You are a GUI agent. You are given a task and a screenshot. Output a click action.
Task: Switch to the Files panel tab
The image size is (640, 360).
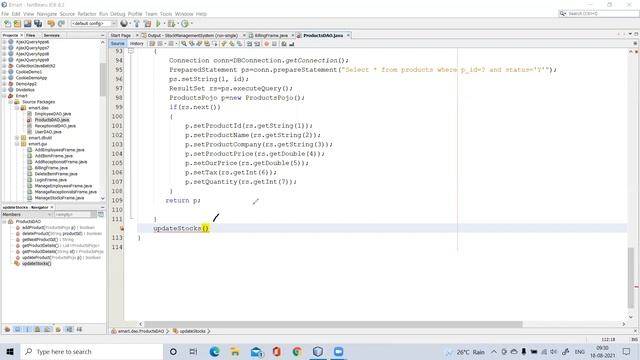pyautogui.click(x=31, y=36)
